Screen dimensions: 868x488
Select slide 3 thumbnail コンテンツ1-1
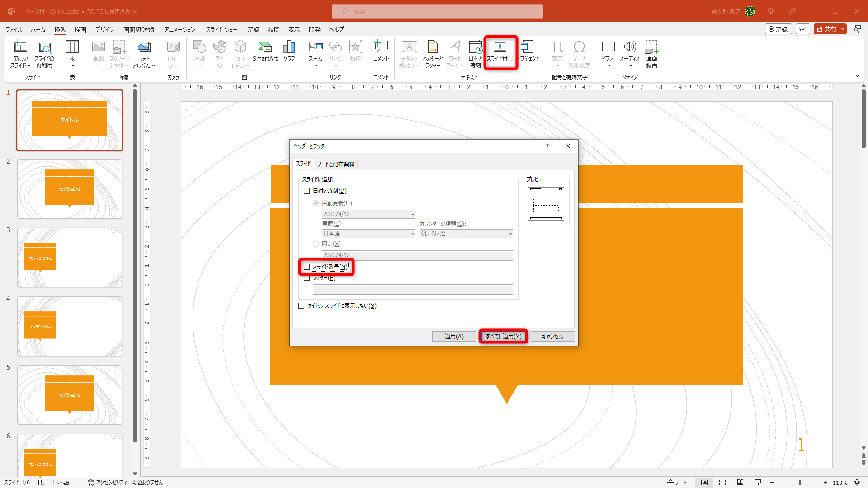tap(70, 258)
